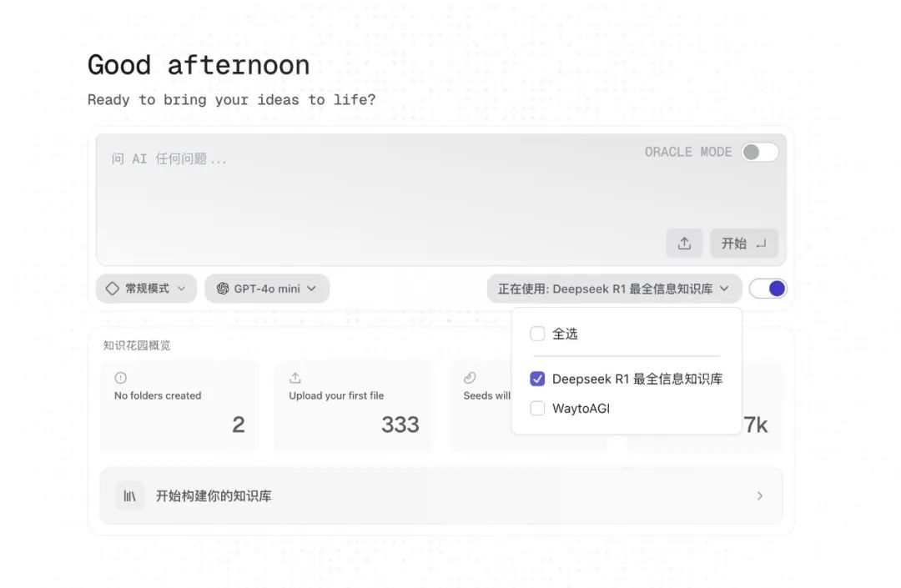The height and width of the screenshot is (588, 901).
Task: Check the 全选 checkbox
Action: coord(537,334)
